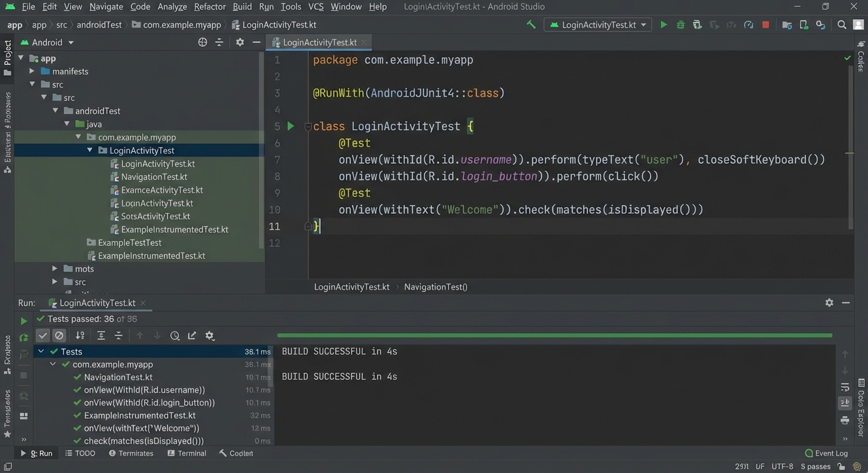Run LoginActivityTest using the green Run icon
The image size is (868, 473).
(x=663, y=25)
